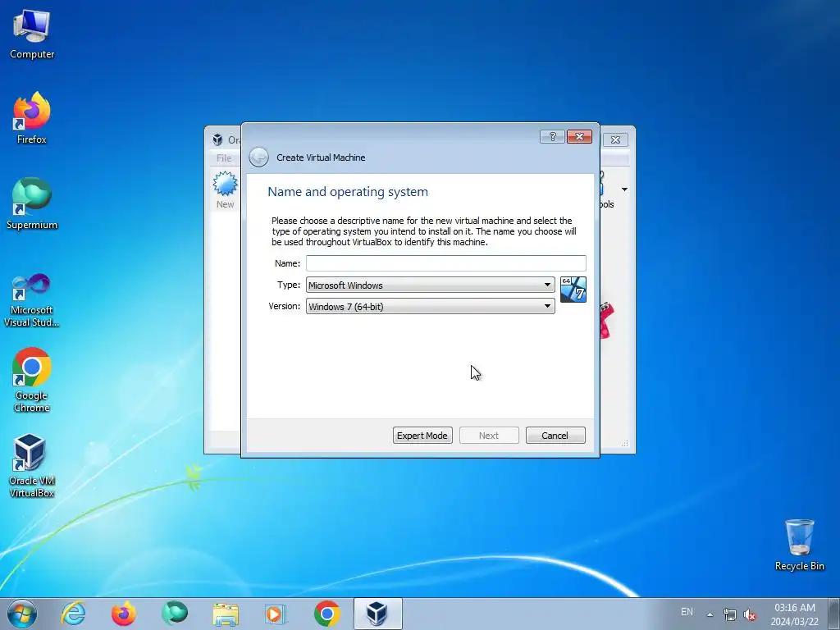This screenshot has width=840, height=630.
Task: Select the Google Chrome desktop shortcut
Action: [x=32, y=380]
